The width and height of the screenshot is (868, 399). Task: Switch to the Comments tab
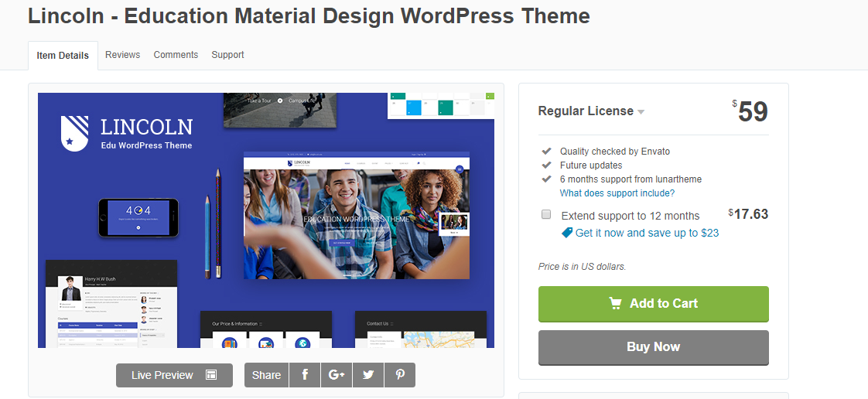[x=176, y=55]
